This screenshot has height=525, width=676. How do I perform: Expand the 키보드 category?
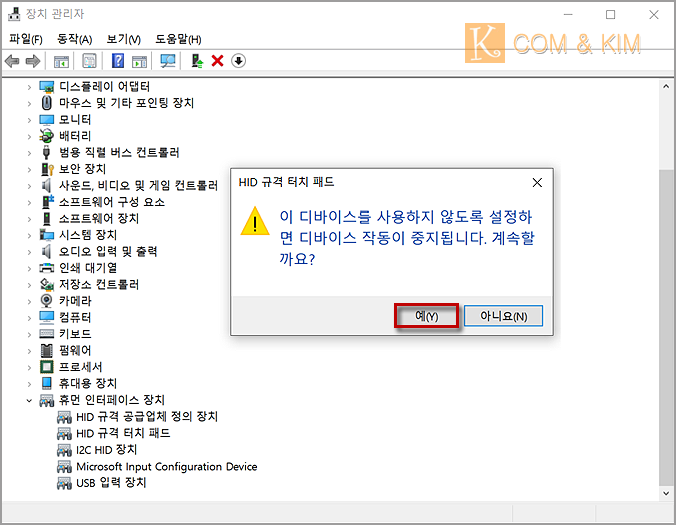pos(29,334)
